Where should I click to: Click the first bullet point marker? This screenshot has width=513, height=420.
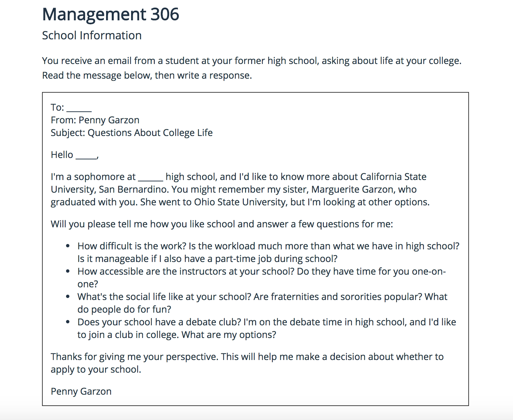(68, 246)
